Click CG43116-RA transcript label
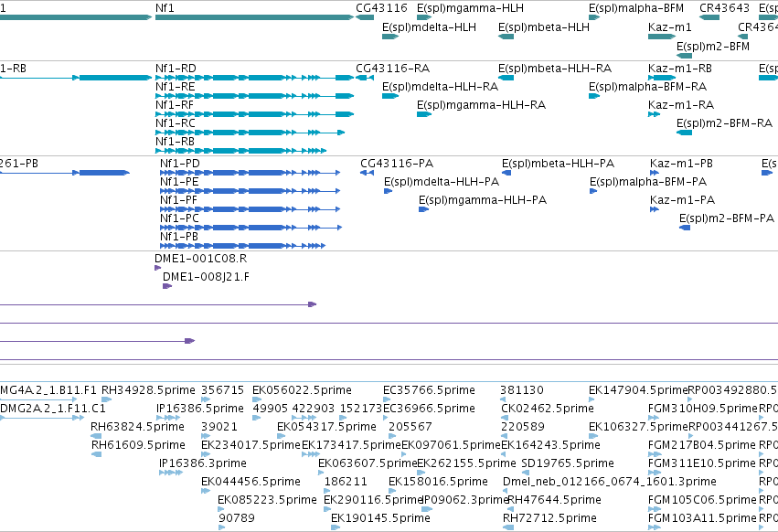 [x=392, y=68]
